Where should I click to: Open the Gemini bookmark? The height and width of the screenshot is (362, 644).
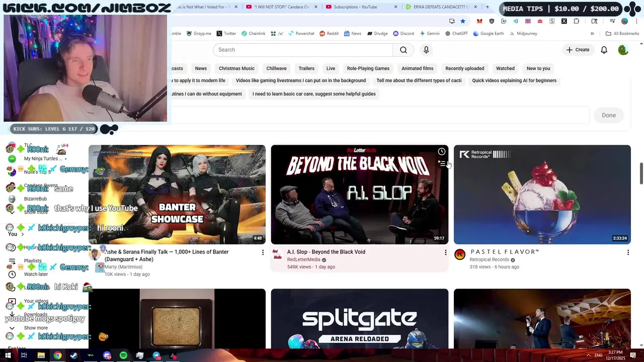tap(429, 34)
